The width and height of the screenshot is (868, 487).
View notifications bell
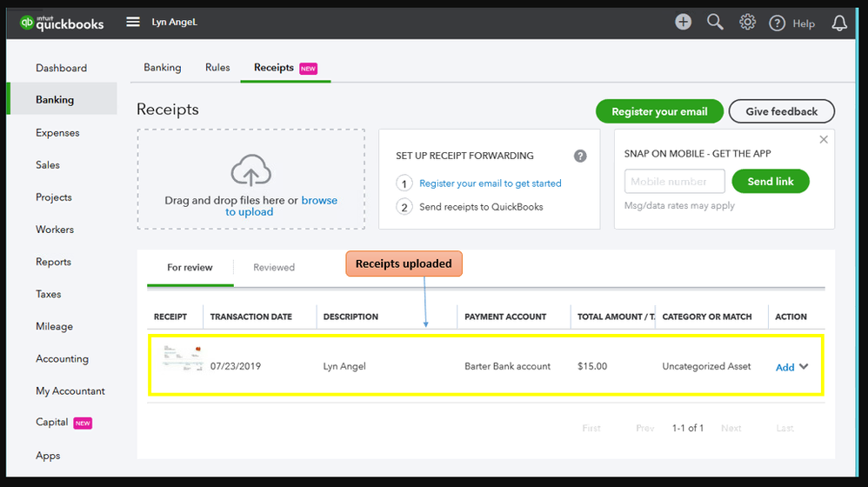coord(839,23)
